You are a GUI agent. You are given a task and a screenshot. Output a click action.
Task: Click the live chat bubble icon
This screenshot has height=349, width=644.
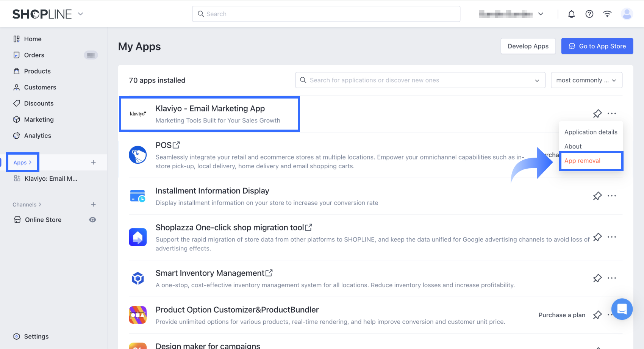tap(622, 309)
